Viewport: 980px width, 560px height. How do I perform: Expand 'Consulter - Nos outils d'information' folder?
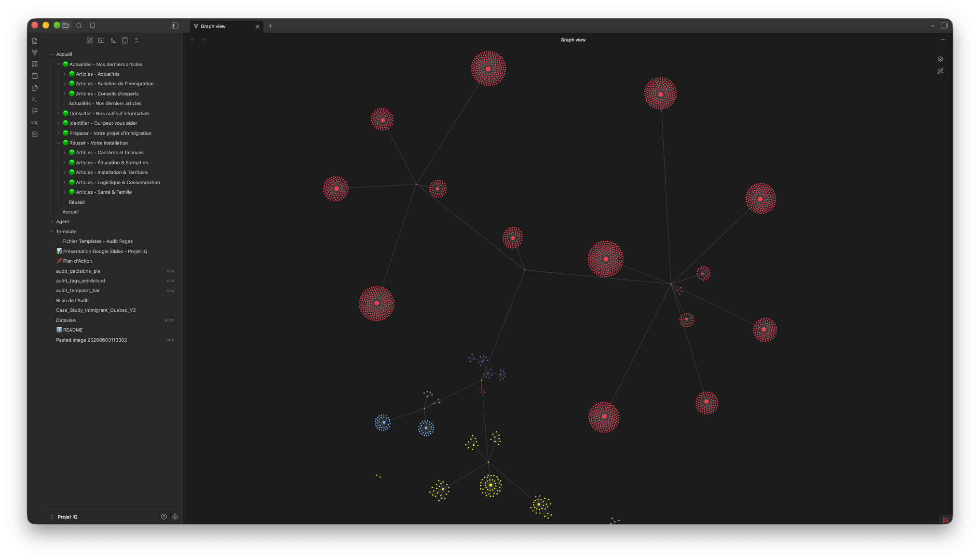tap(58, 114)
